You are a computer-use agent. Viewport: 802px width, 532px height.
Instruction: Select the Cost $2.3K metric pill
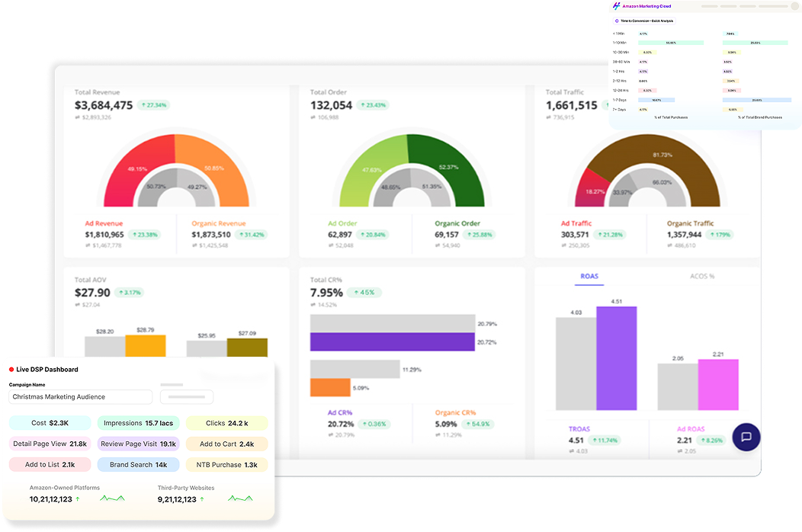(x=50, y=423)
